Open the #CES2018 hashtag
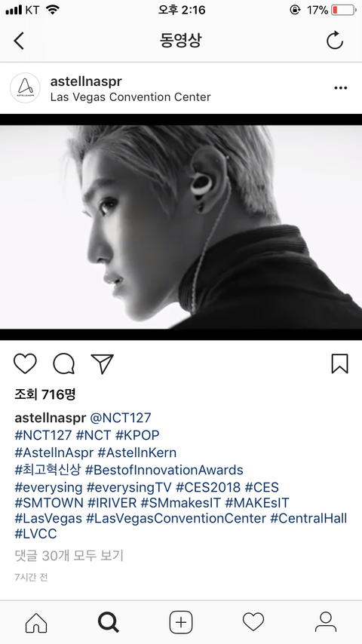 click(x=208, y=487)
